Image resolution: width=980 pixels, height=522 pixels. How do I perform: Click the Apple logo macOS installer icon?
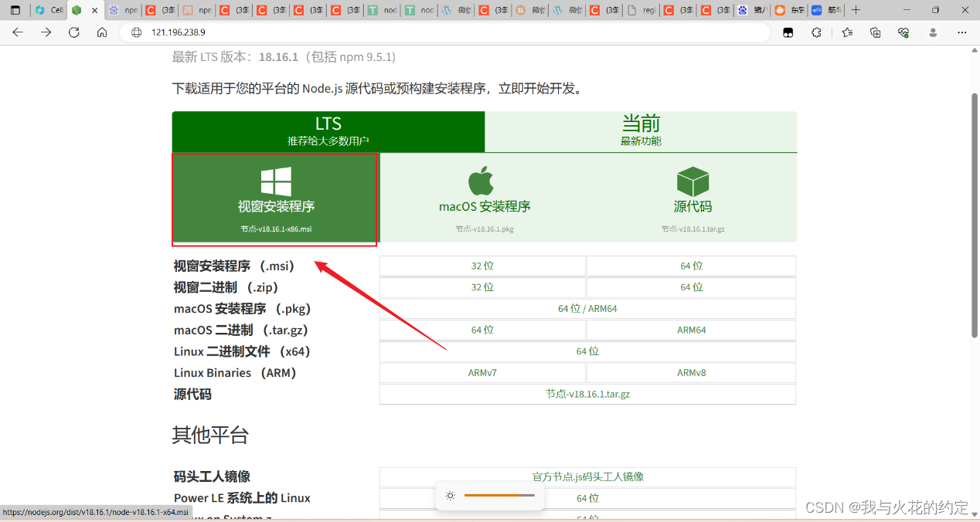pyautogui.click(x=481, y=181)
